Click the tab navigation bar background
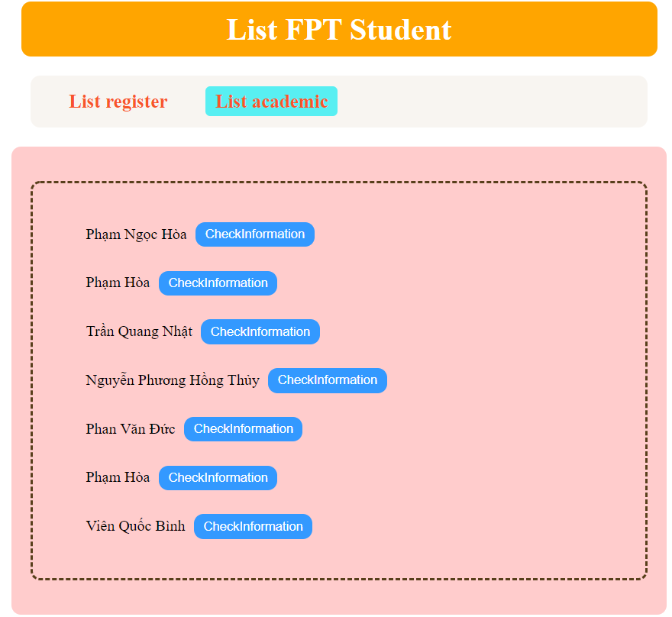 point(496,101)
